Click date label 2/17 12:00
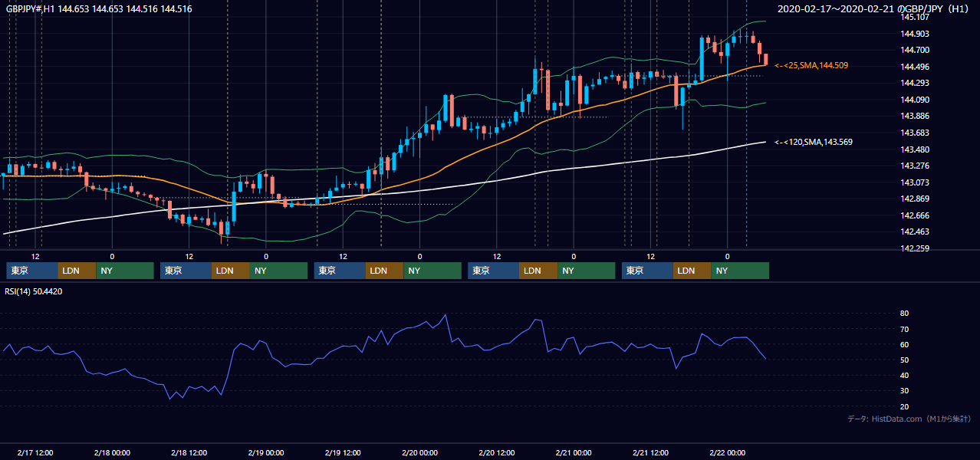The height and width of the screenshot is (460, 980). [35, 453]
